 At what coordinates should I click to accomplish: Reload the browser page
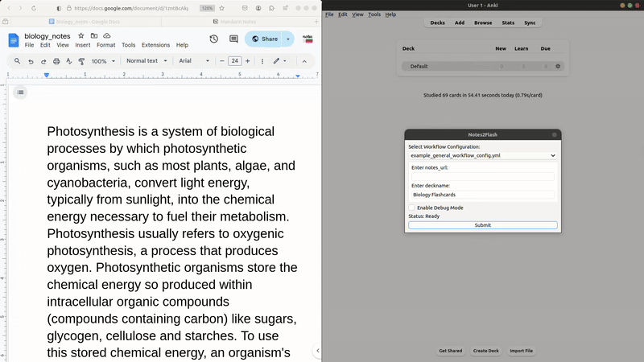(x=34, y=8)
